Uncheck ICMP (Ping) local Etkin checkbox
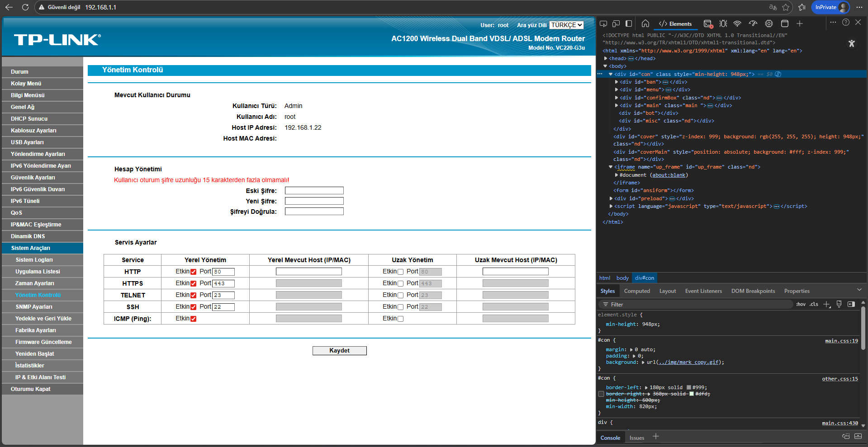Image resolution: width=868 pixels, height=447 pixels. pyautogui.click(x=194, y=319)
